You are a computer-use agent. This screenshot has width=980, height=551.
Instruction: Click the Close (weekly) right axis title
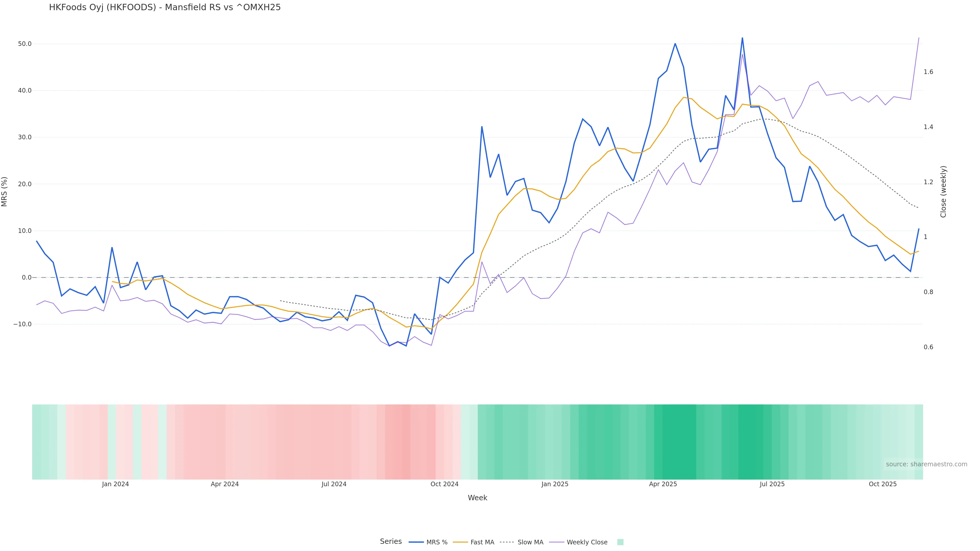(943, 192)
